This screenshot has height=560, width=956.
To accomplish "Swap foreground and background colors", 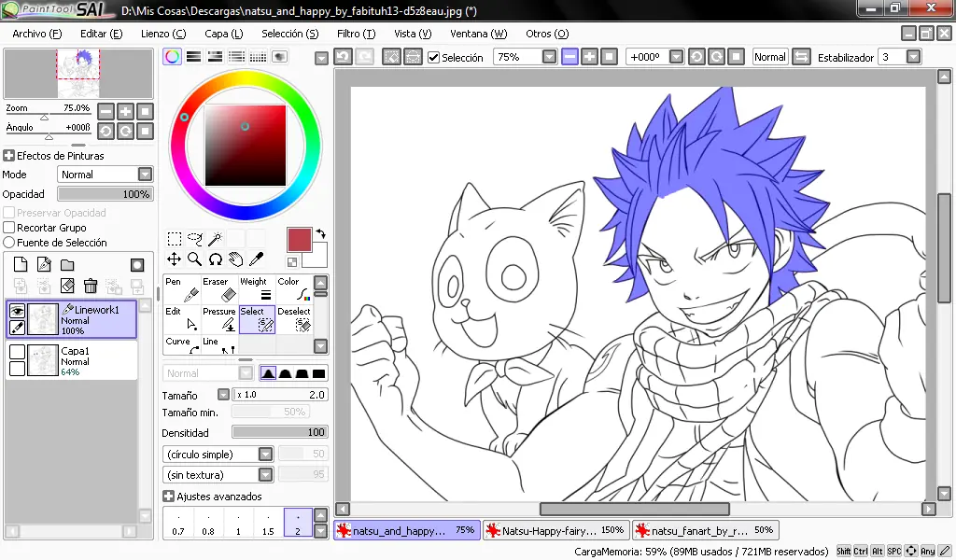I will point(321,233).
